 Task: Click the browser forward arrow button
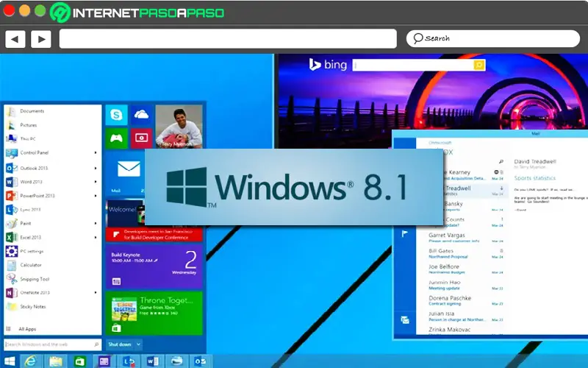click(41, 39)
